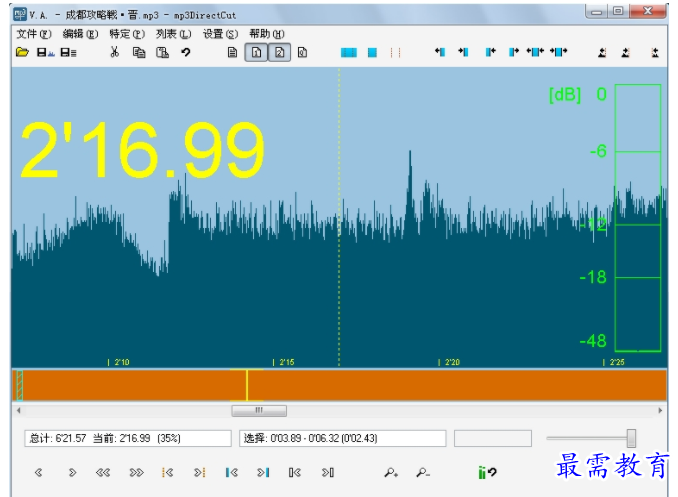Click the -48 level scale label
This screenshot has width=678, height=497.
click(x=593, y=341)
